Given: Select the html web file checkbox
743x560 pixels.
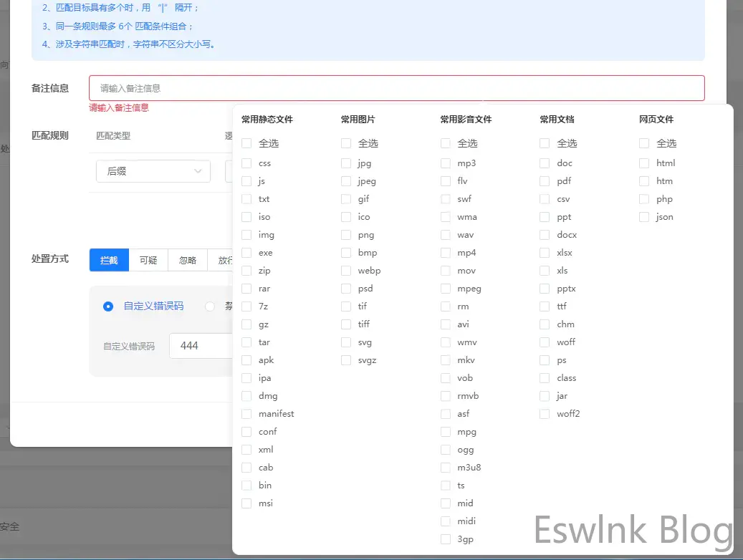Looking at the screenshot, I should coord(644,163).
